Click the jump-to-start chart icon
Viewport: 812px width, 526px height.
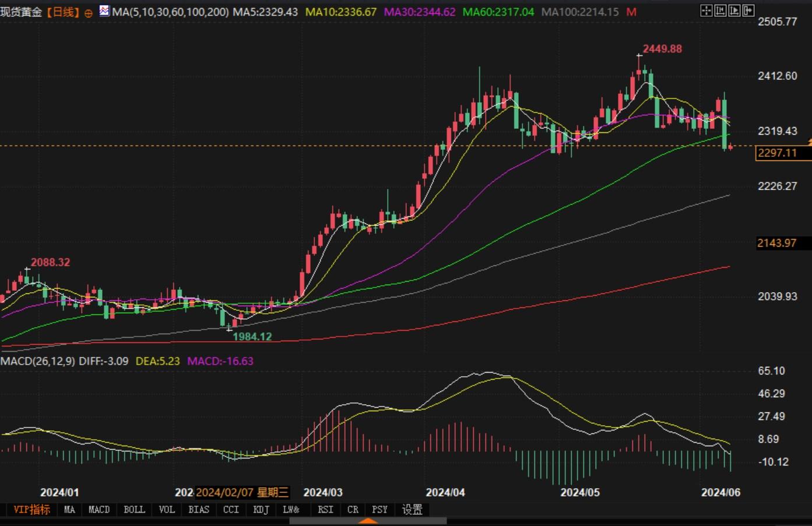(720, 10)
